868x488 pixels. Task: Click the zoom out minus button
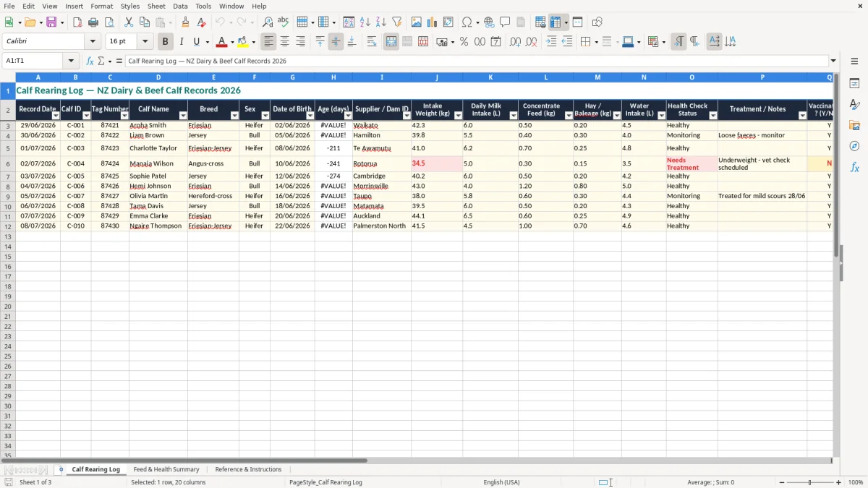tap(780, 482)
